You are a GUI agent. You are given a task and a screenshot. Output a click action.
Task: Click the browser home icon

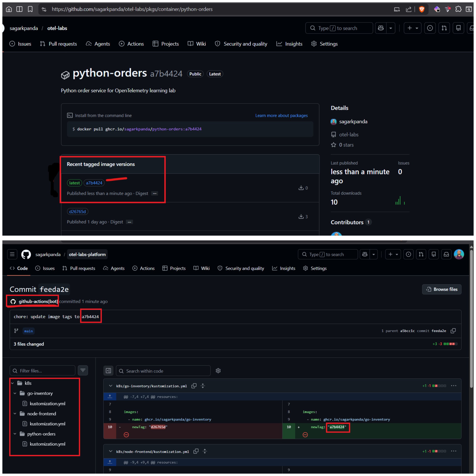[x=9, y=9]
